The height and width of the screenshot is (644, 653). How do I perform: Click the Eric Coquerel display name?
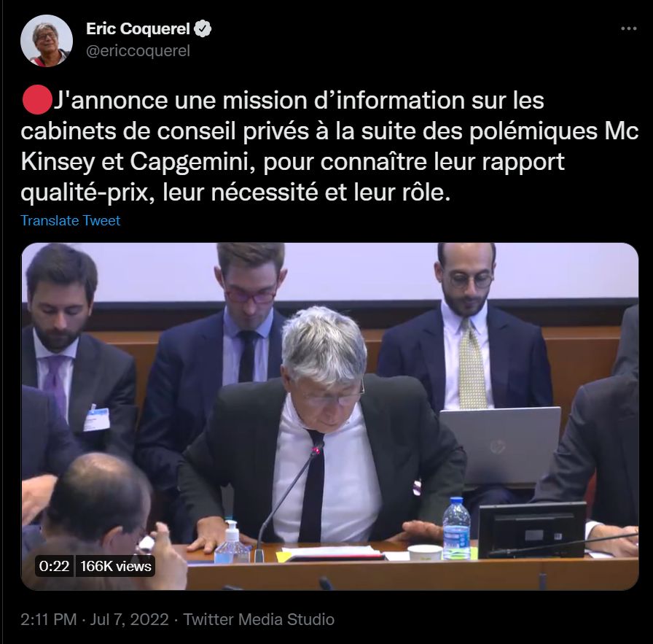point(138,28)
